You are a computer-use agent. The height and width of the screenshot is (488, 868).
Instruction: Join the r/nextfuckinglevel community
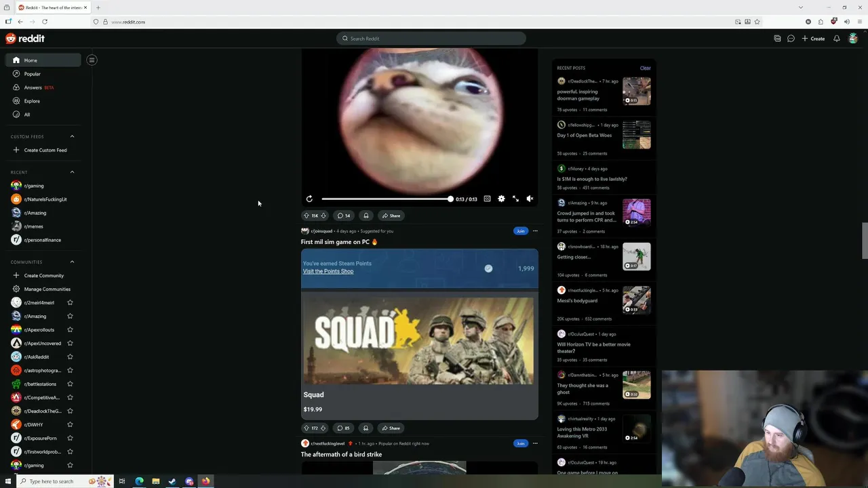(520, 443)
